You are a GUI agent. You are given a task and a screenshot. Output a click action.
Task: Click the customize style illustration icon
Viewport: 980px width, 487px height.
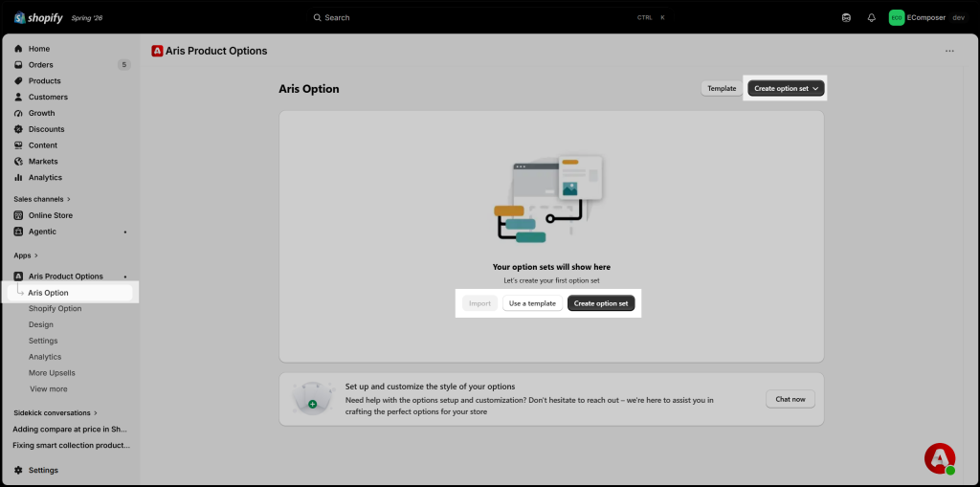pos(313,399)
